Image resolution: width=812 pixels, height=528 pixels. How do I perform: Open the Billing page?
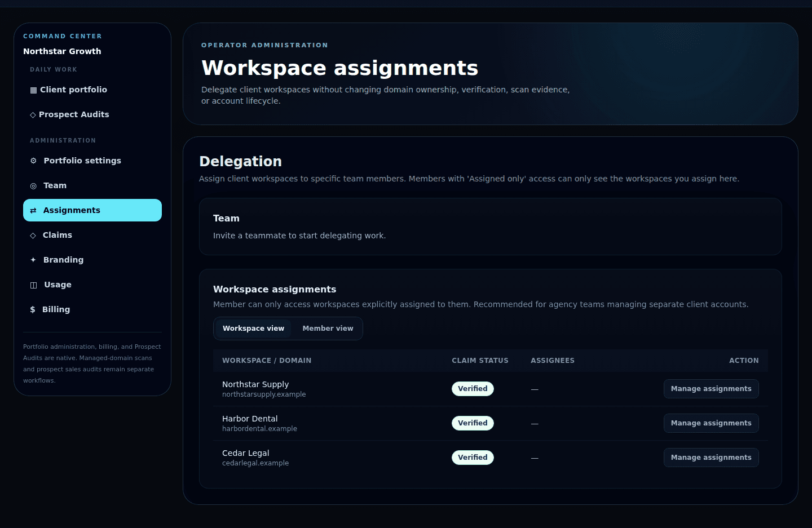point(92,309)
